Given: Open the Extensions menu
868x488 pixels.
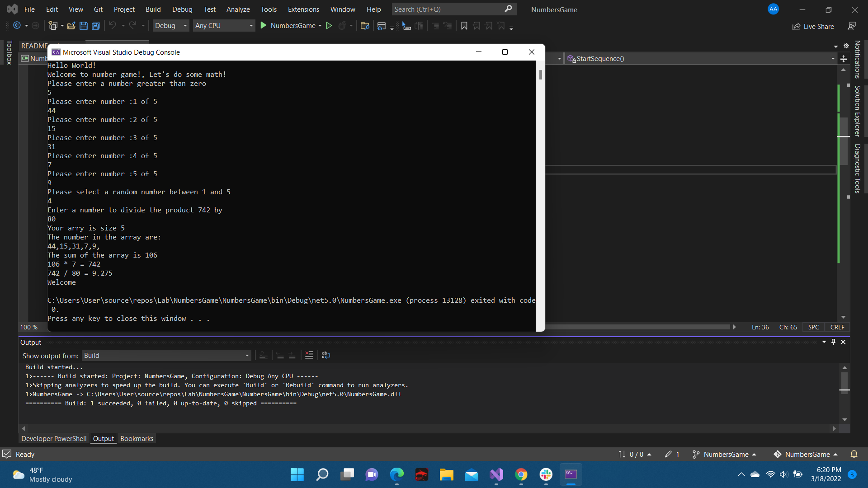Looking at the screenshot, I should click(303, 9).
